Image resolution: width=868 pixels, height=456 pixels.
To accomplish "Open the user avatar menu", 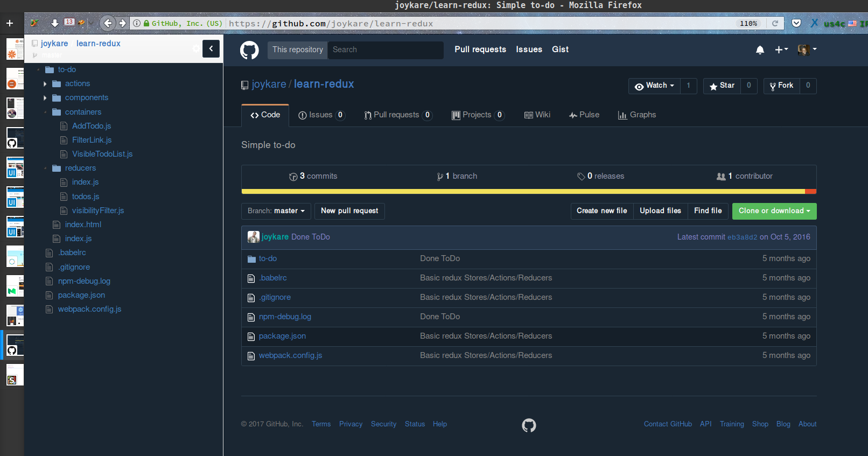I will 807,50.
